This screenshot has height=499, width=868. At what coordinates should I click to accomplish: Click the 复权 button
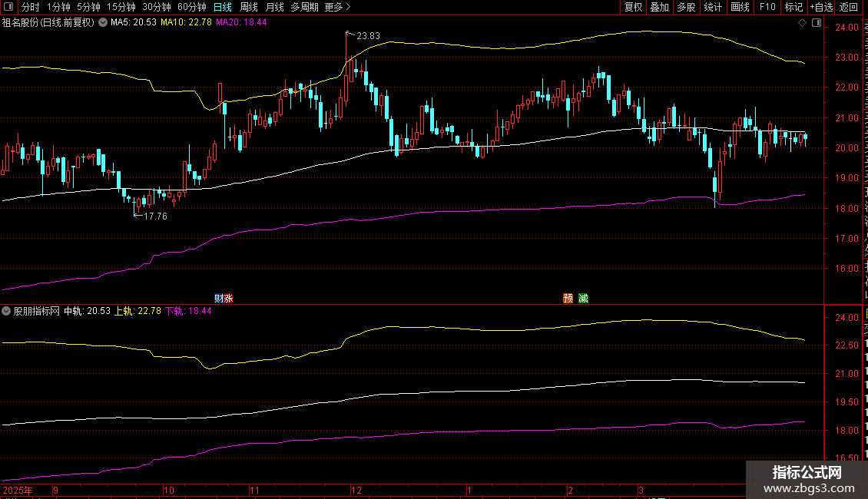click(633, 7)
